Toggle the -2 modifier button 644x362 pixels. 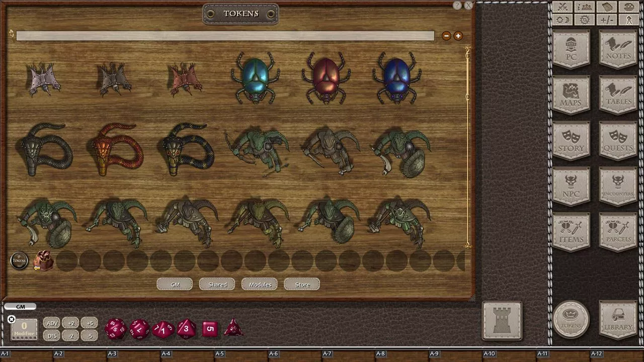71,336
